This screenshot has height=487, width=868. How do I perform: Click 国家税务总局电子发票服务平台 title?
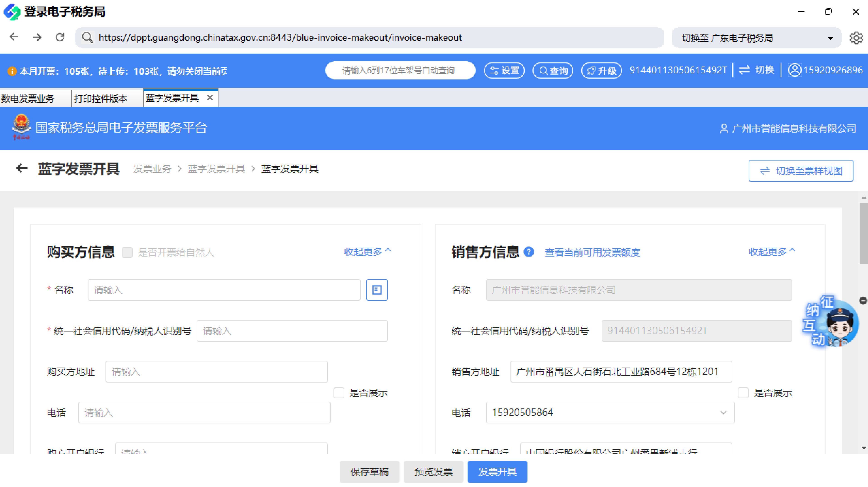pyautogui.click(x=121, y=128)
